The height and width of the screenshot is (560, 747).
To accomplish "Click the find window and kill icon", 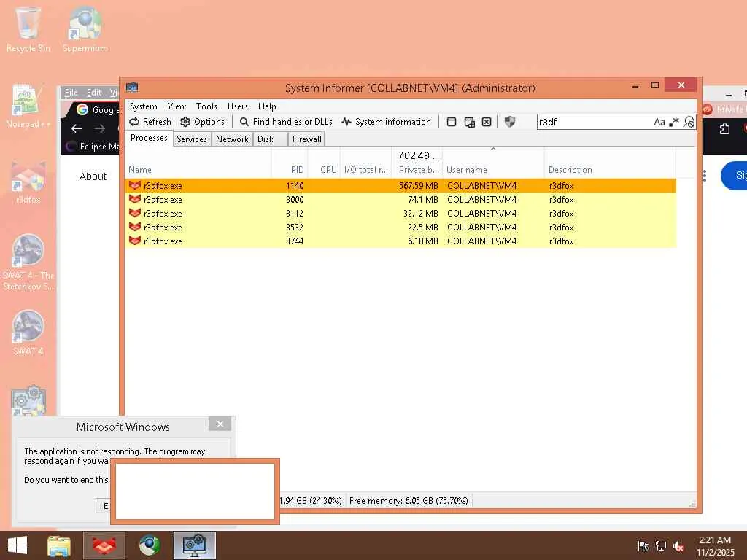I will click(x=487, y=122).
